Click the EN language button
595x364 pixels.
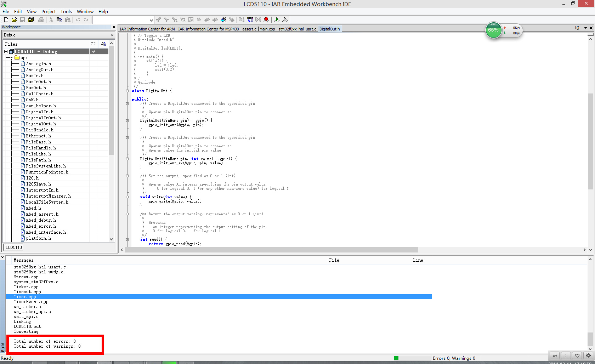click(x=555, y=356)
